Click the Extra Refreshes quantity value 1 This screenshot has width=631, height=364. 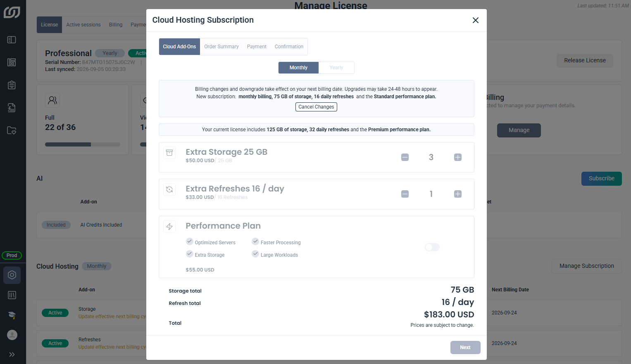[431, 194]
